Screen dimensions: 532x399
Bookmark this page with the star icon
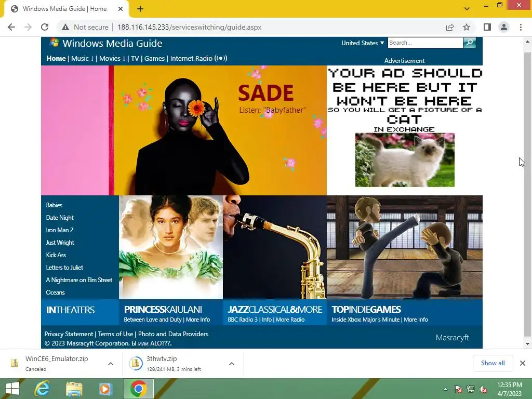pos(467,27)
